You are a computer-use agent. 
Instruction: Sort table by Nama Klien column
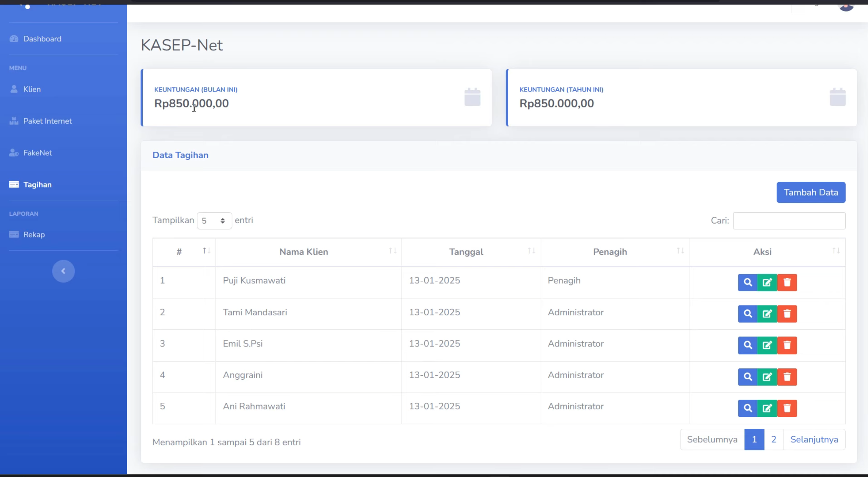[x=308, y=252]
